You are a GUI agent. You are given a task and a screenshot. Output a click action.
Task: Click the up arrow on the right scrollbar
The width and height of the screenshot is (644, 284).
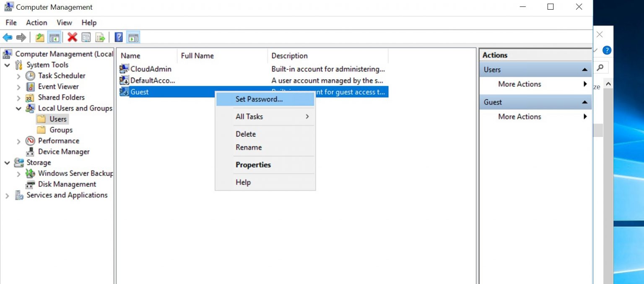click(608, 83)
